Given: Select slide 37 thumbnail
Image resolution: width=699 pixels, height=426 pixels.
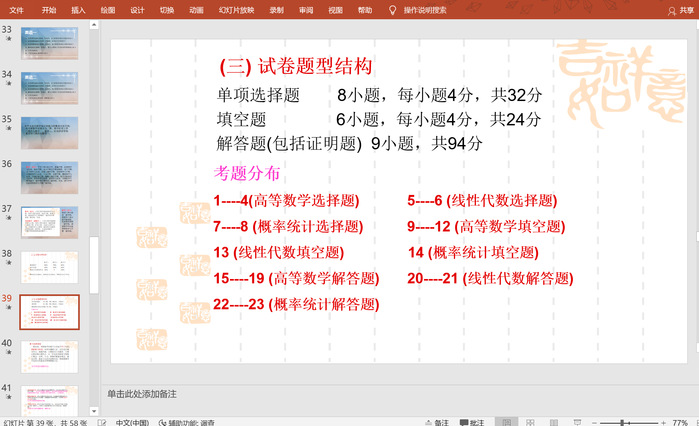Looking at the screenshot, I should click(x=50, y=220).
